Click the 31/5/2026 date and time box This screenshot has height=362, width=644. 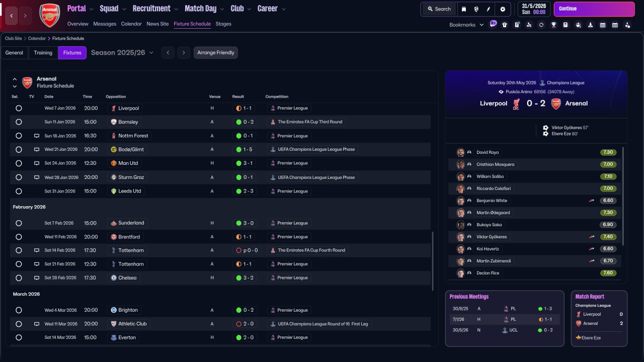point(534,9)
